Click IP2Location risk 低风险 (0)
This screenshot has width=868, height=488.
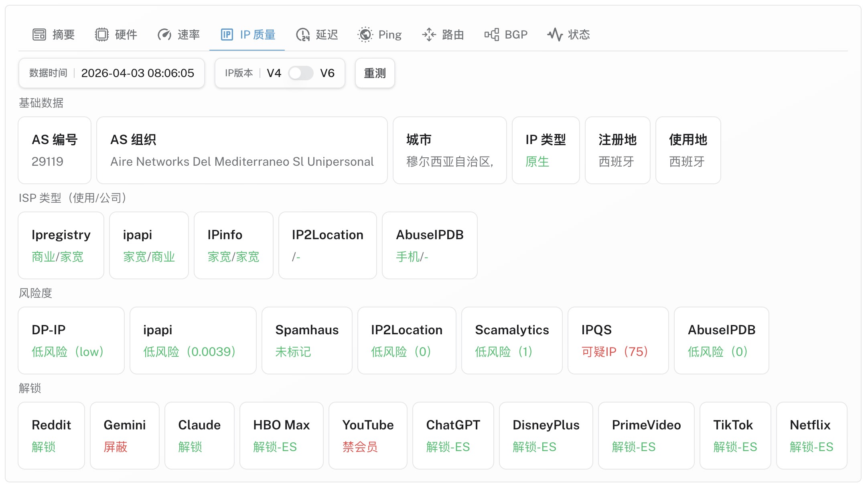pos(401,352)
